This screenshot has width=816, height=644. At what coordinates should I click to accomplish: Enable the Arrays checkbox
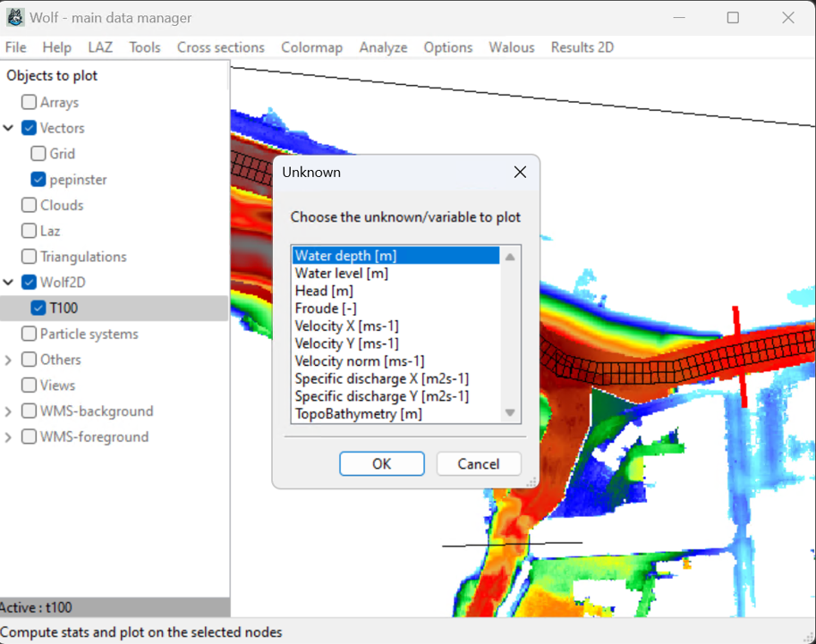30,102
